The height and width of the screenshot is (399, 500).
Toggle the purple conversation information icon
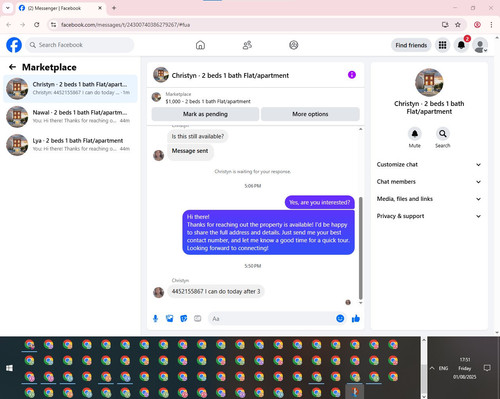coord(352,75)
